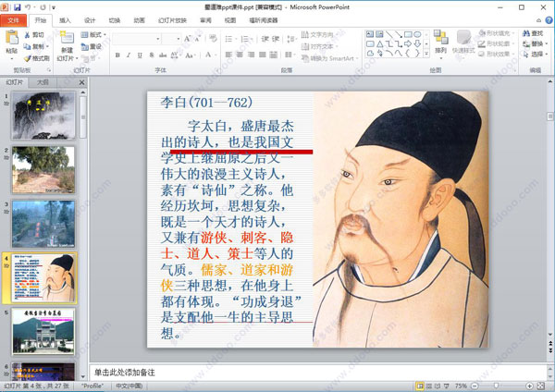Switch to Reading view in status bar
This screenshot has width=555, height=392.
tap(438, 386)
